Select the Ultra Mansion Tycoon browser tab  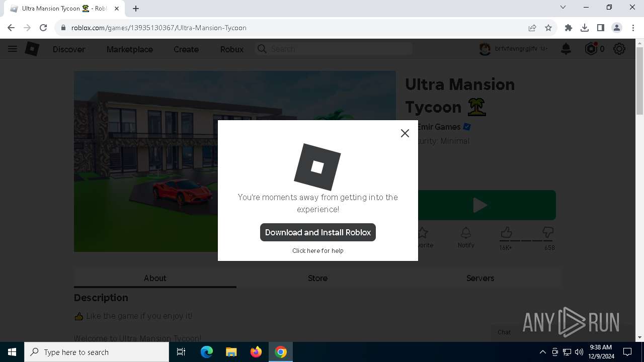(64, 9)
